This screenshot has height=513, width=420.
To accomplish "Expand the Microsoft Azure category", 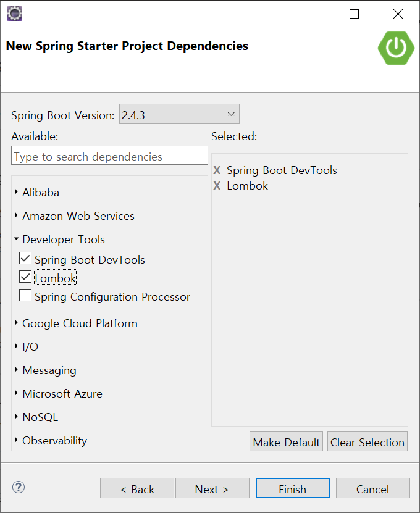I will pos(16,394).
